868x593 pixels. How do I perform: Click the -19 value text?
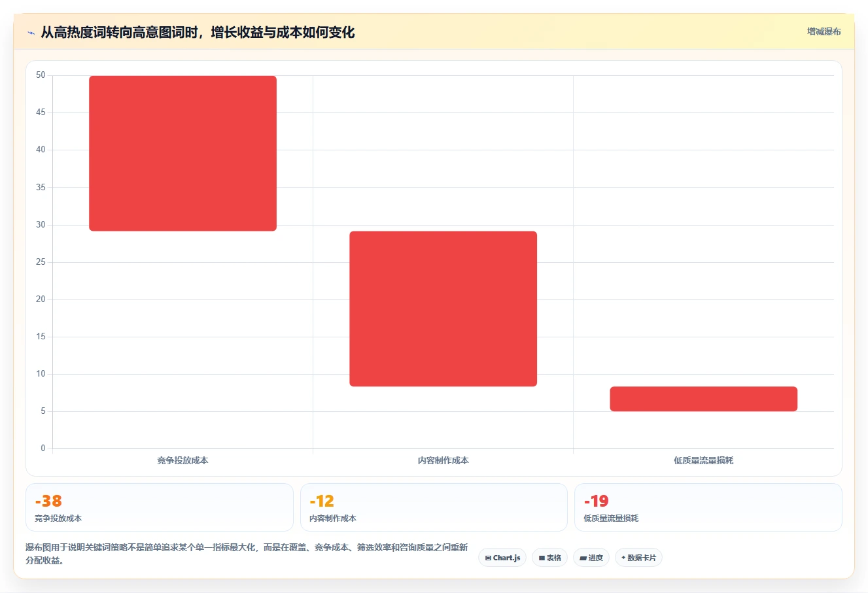point(596,501)
